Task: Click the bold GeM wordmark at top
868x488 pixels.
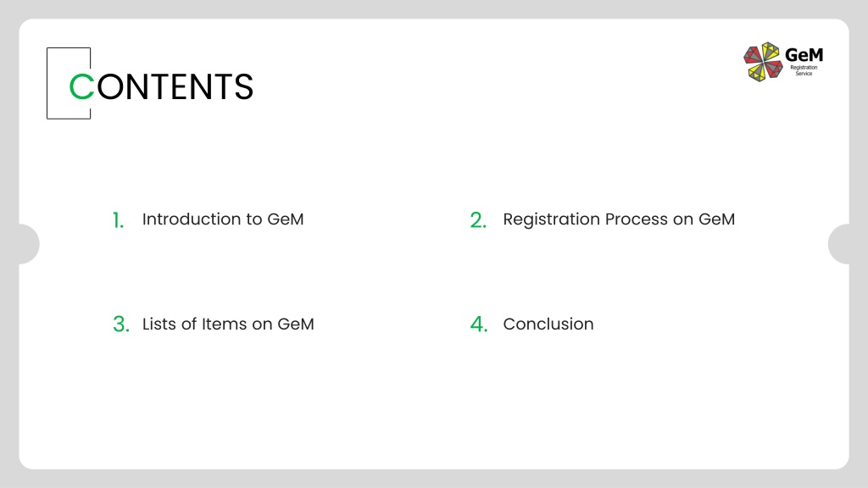Action: pos(804,55)
